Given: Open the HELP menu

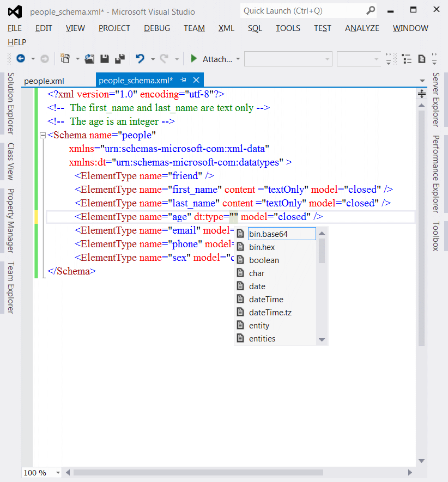Looking at the screenshot, I should click(x=17, y=42).
